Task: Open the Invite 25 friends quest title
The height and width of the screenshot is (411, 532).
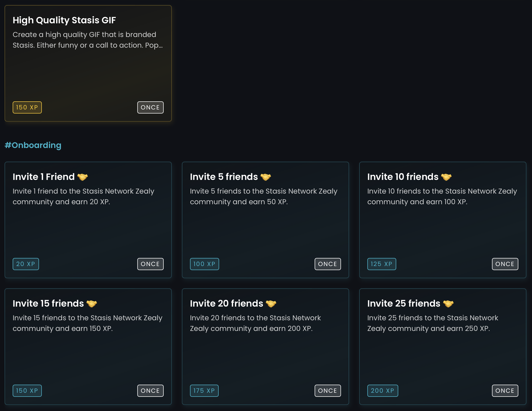Action: tap(404, 303)
